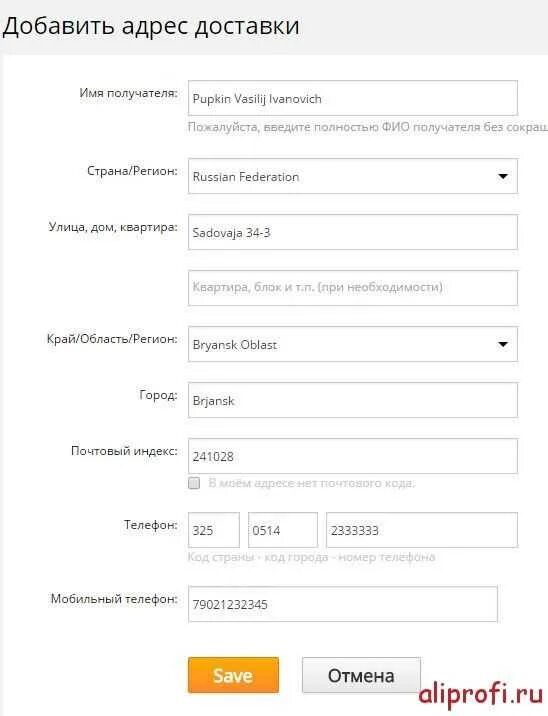Click the Отмена cancel button

pos(361,675)
